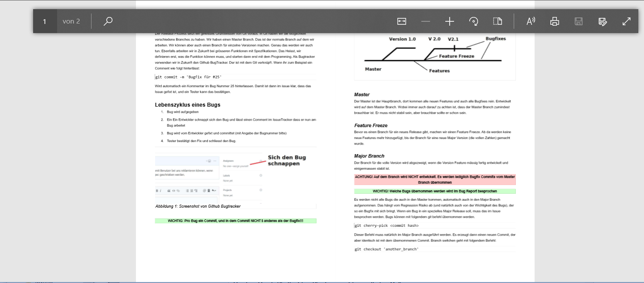Rotate the document clockwise
The height and width of the screenshot is (283, 644).
[474, 21]
